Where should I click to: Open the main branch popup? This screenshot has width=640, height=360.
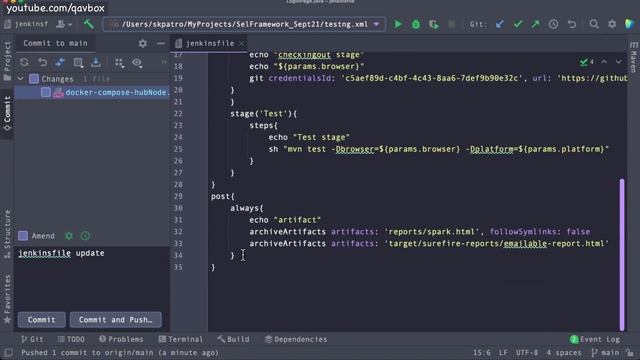click(x=604, y=352)
